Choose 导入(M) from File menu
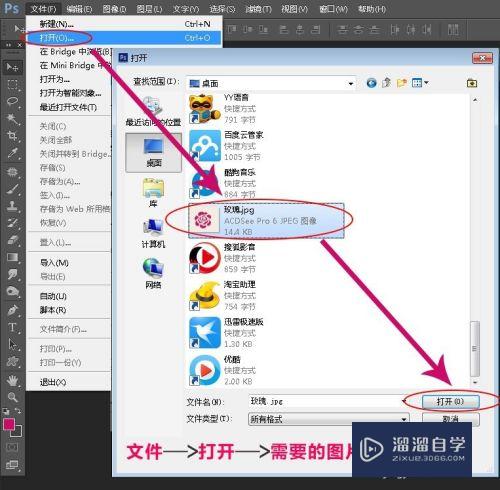This screenshot has height=490, width=500. [54, 263]
